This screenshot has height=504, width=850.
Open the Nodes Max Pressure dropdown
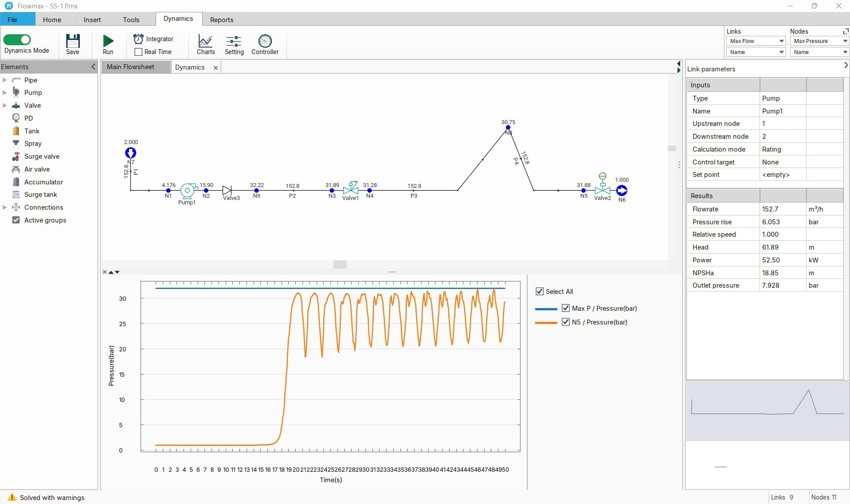pos(819,41)
